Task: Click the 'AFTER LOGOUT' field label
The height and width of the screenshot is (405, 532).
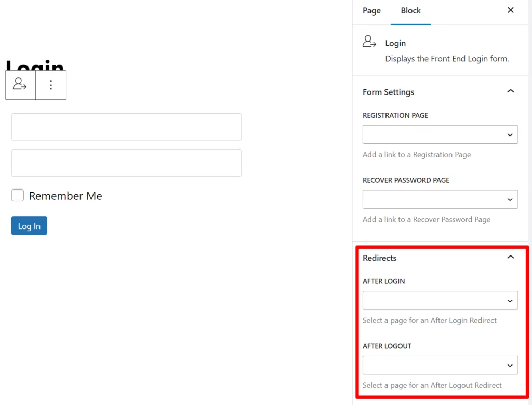Action: pyautogui.click(x=387, y=346)
